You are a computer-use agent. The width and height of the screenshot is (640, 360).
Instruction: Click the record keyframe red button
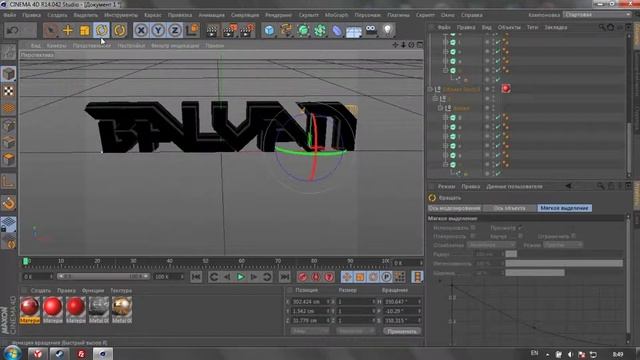coord(302,277)
